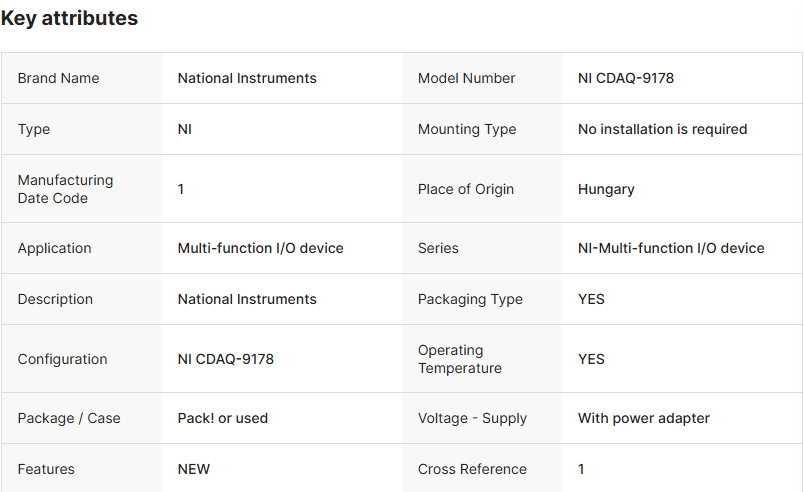The width and height of the screenshot is (804, 492).
Task: Select the Features value "NEW"
Action: pos(194,469)
